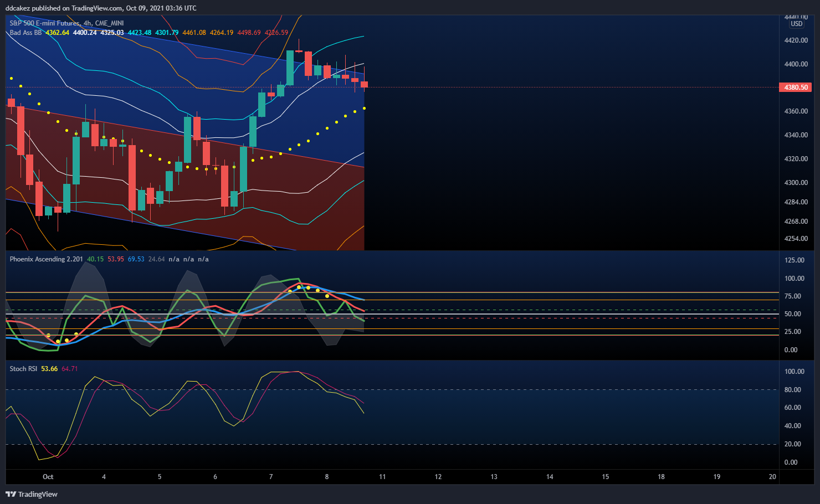The image size is (820, 504).
Task: Click the 4300.00 price axis label
Action: (x=796, y=183)
